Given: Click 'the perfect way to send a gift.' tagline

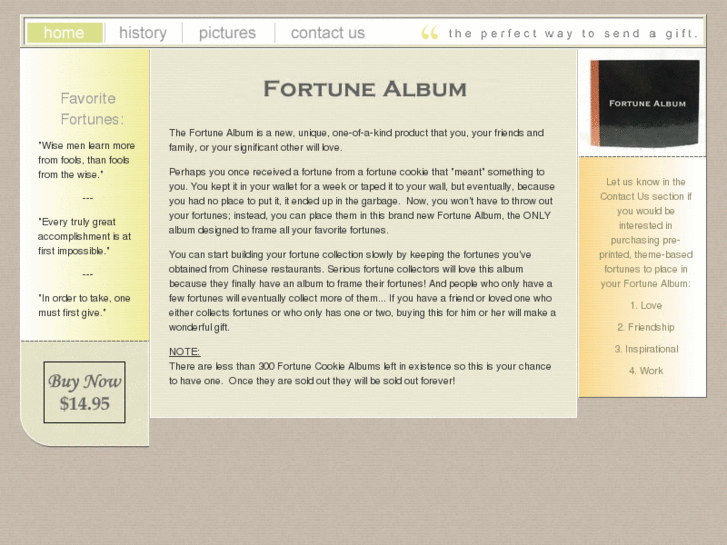Looking at the screenshot, I should coord(573,33).
